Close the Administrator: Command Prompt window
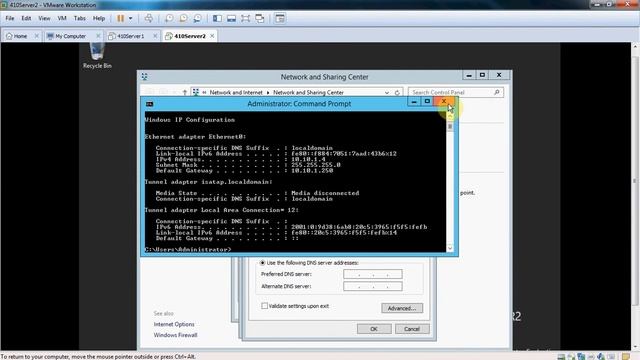Screen dimensions: 640x360 (x=444, y=101)
